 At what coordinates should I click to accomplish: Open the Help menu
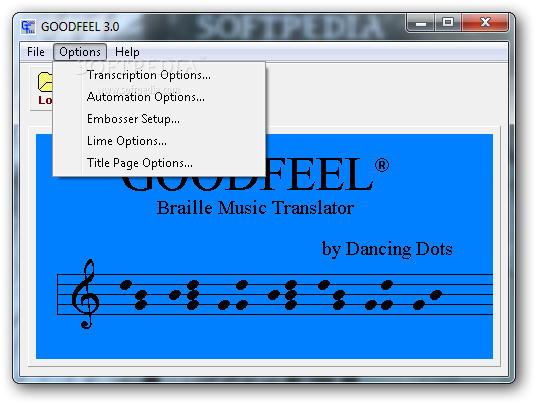[127, 52]
